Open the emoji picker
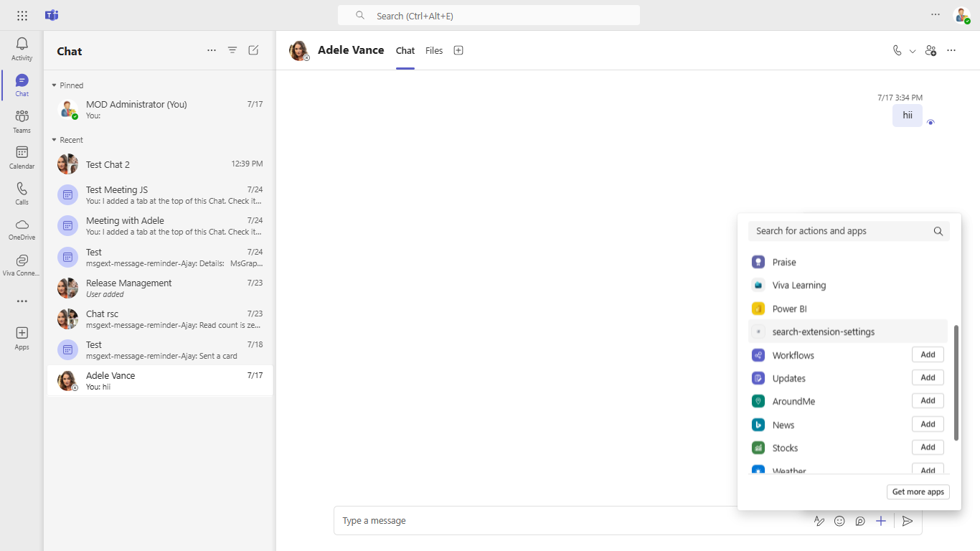This screenshot has height=551, width=980. tap(839, 521)
